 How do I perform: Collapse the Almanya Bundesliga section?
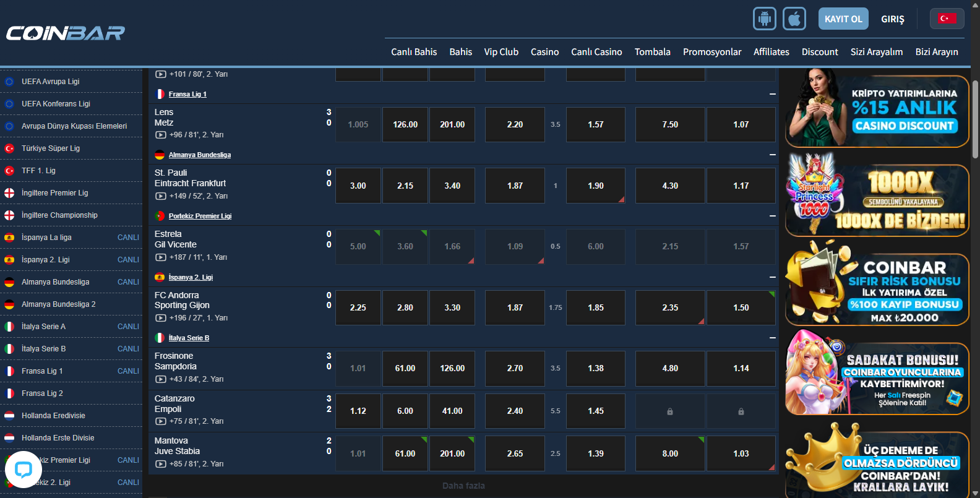pyautogui.click(x=772, y=155)
